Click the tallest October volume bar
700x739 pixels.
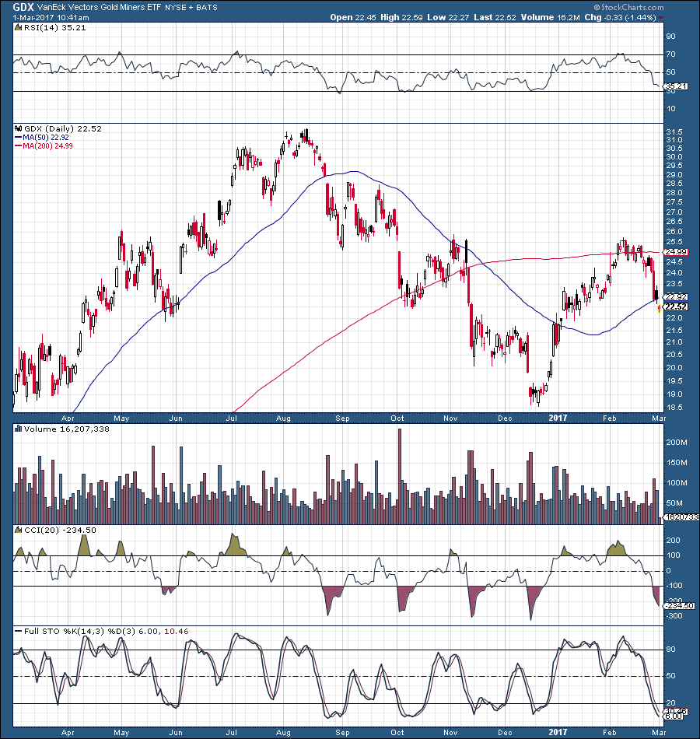(x=401, y=477)
